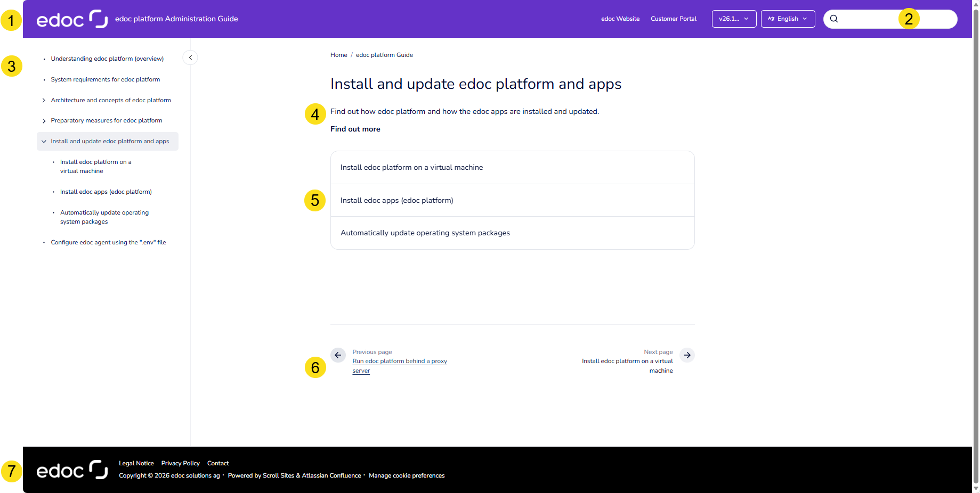Image resolution: width=980 pixels, height=493 pixels.
Task: Expand the Install and update section chevron
Action: pyautogui.click(x=44, y=141)
